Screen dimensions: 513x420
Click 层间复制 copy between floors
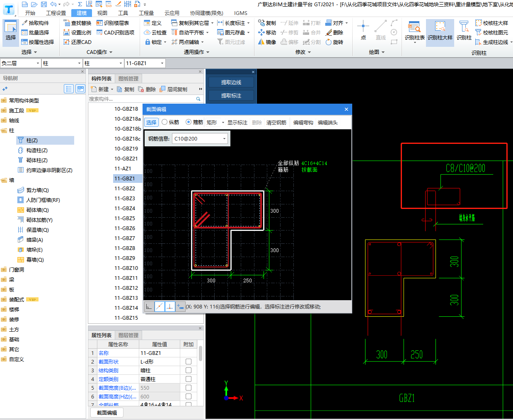173,89
